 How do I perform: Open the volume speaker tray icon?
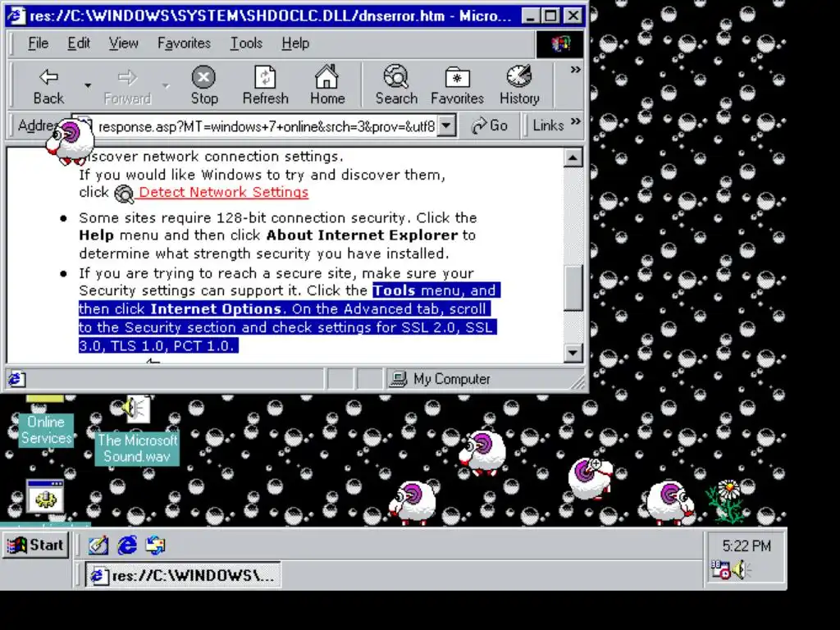[741, 569]
